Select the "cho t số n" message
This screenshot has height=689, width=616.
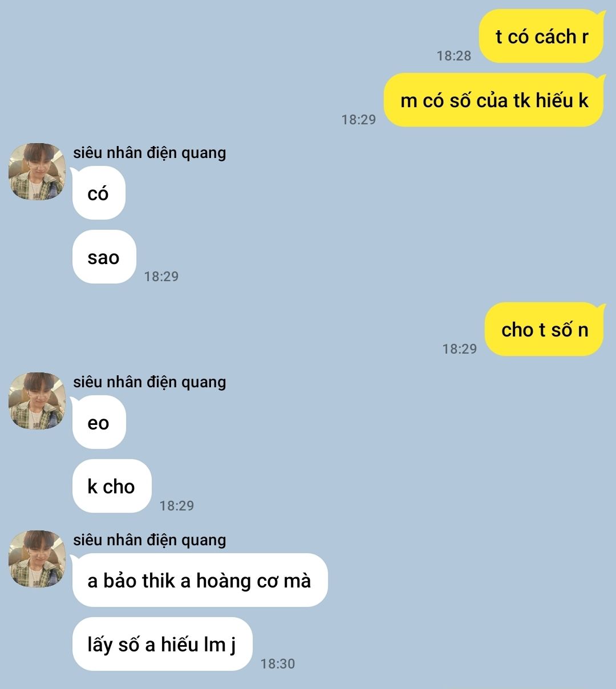pyautogui.click(x=544, y=330)
